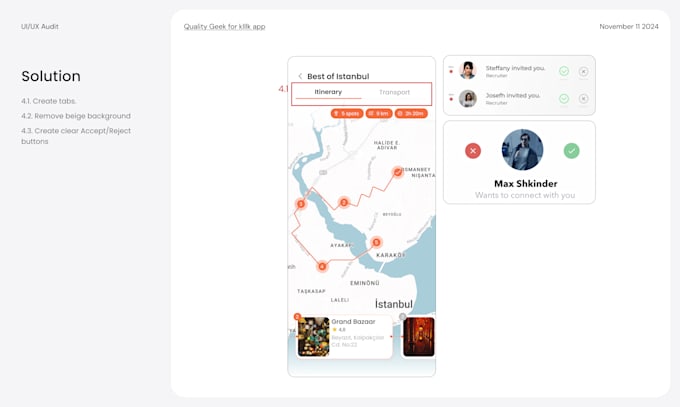
Task: Accept Max Shkinder's request with green check
Action: coord(571,151)
